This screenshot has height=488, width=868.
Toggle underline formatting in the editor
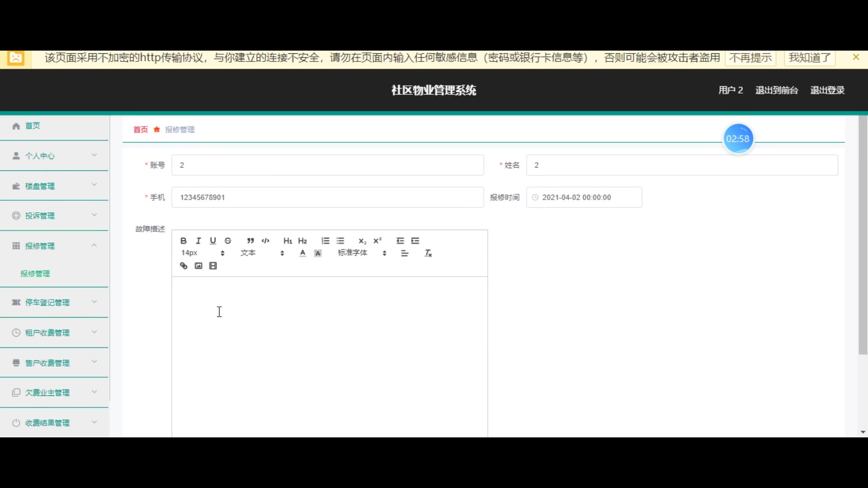(213, 241)
